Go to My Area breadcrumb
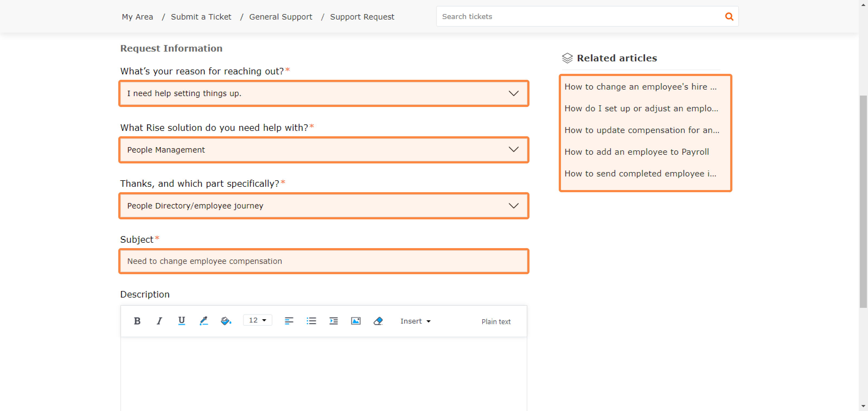This screenshot has height=411, width=868. click(137, 17)
